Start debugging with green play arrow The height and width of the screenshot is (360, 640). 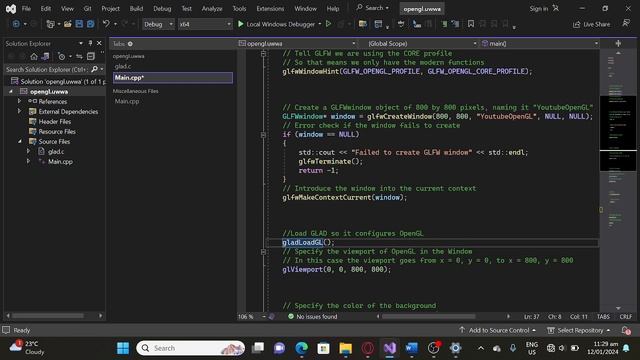coord(240,24)
